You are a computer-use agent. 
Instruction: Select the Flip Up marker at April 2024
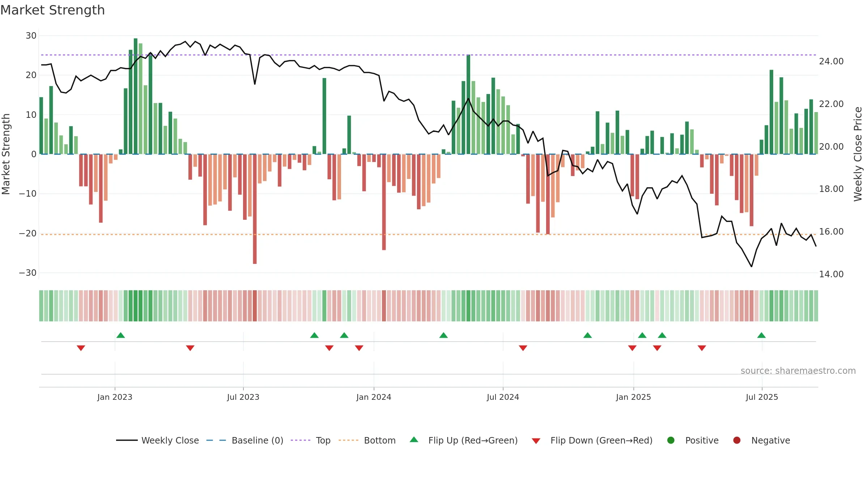[x=443, y=335]
